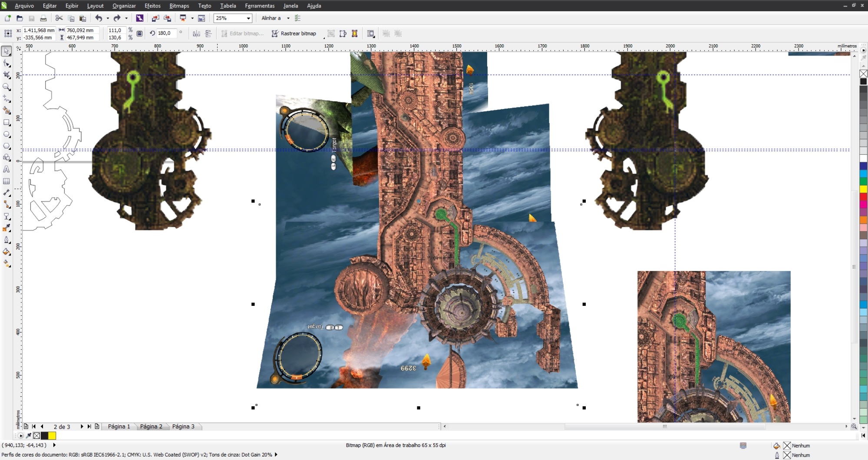Image resolution: width=868 pixels, height=460 pixels.
Task: Select the Text tool (letter A)
Action: pos(7,169)
